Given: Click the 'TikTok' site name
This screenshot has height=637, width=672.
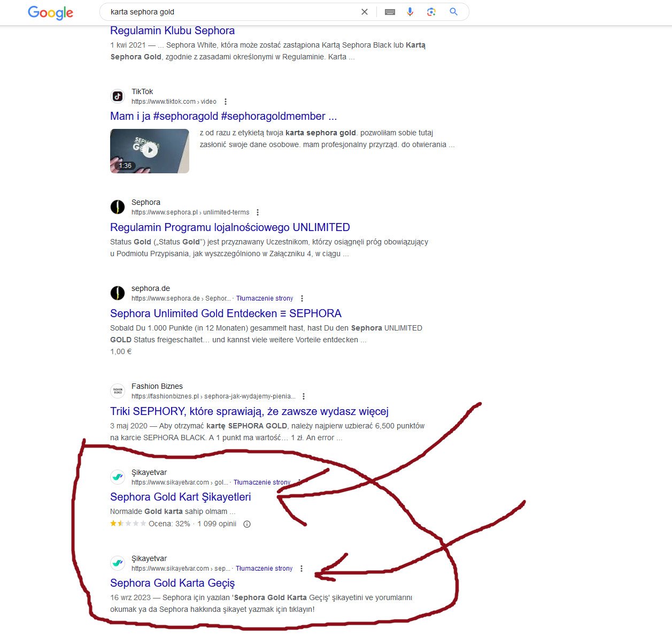Looking at the screenshot, I should click(142, 91).
